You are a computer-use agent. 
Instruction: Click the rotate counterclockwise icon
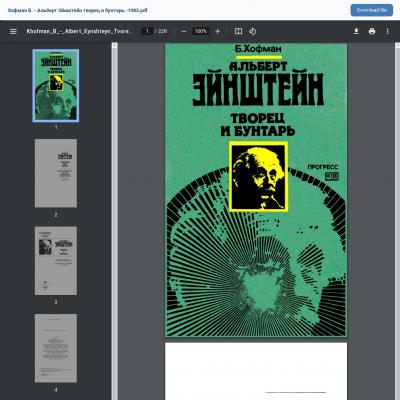click(253, 31)
